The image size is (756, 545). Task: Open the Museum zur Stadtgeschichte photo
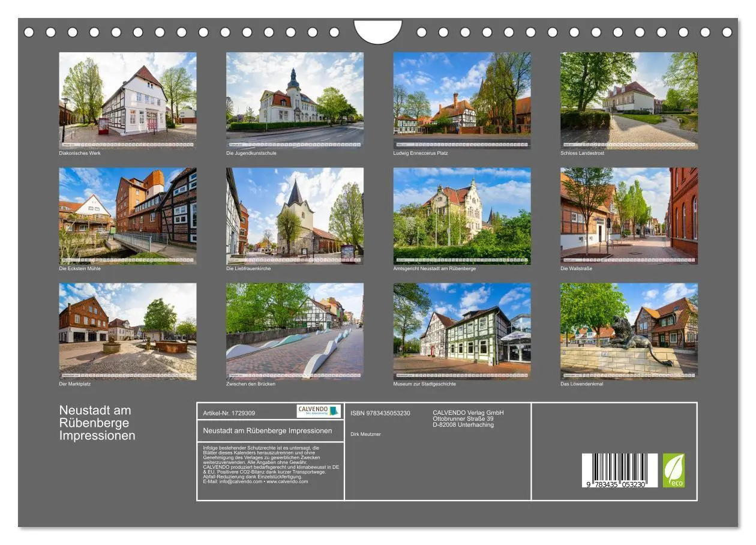coord(462,331)
